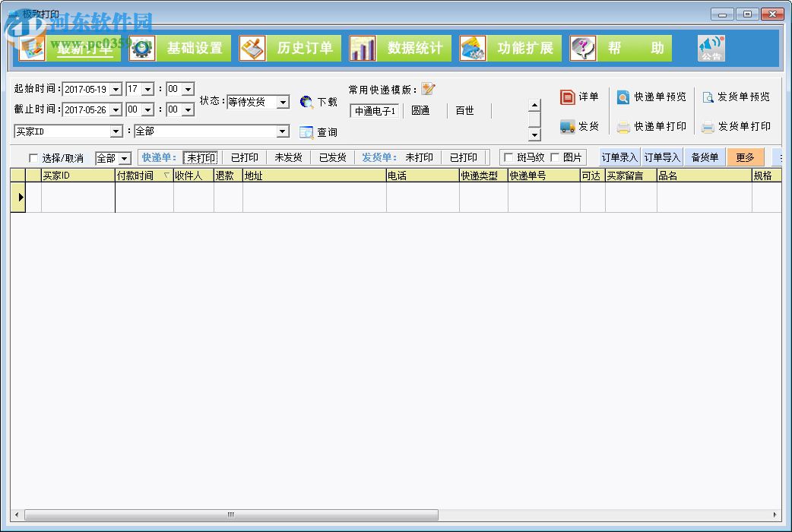Click the 收件人 column header
Image resolution: width=792 pixels, height=532 pixels.
click(194, 176)
